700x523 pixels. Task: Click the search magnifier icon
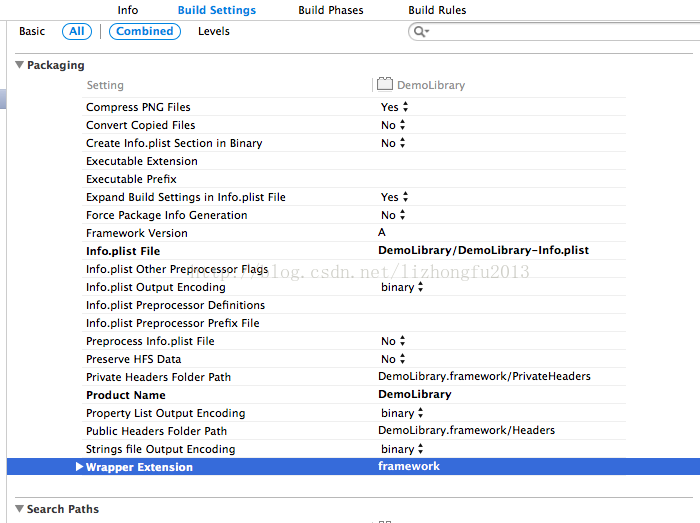tap(421, 32)
